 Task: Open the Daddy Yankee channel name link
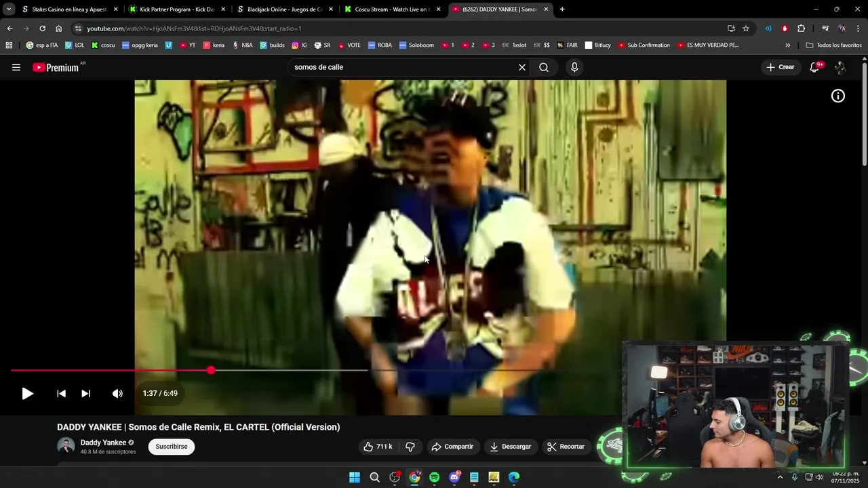[x=103, y=443]
